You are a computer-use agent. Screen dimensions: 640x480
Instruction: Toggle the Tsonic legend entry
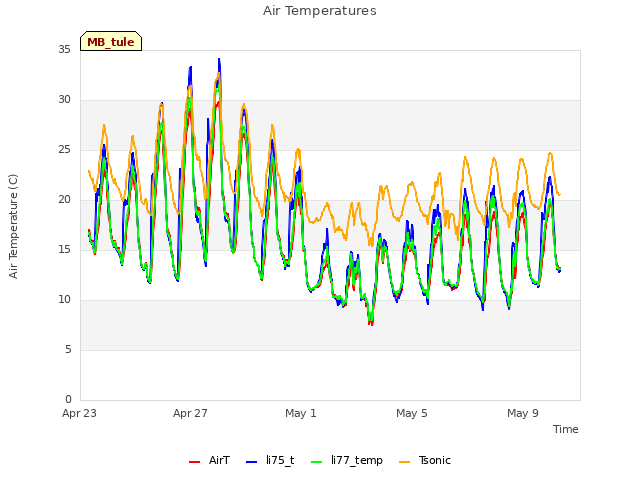[x=425, y=460]
